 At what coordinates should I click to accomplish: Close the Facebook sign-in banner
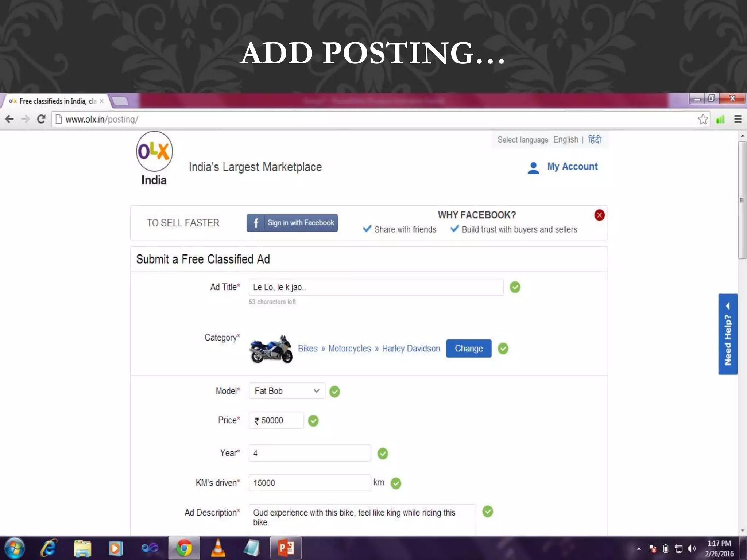(x=599, y=215)
